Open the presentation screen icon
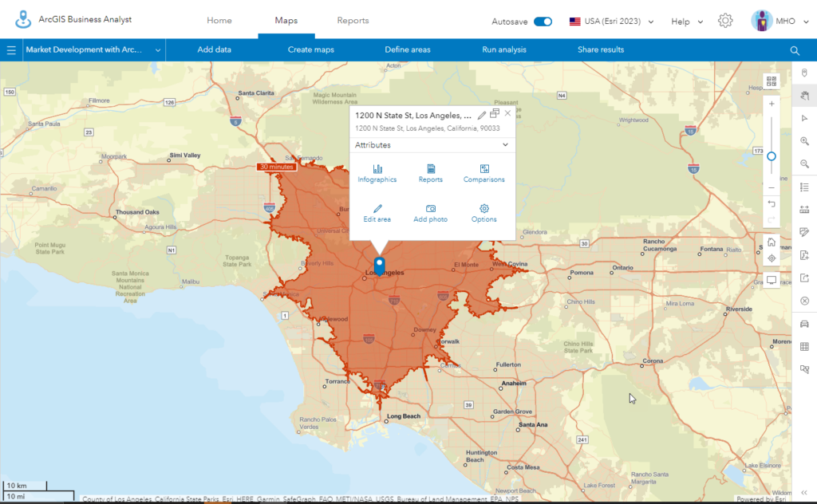 pos(772,280)
